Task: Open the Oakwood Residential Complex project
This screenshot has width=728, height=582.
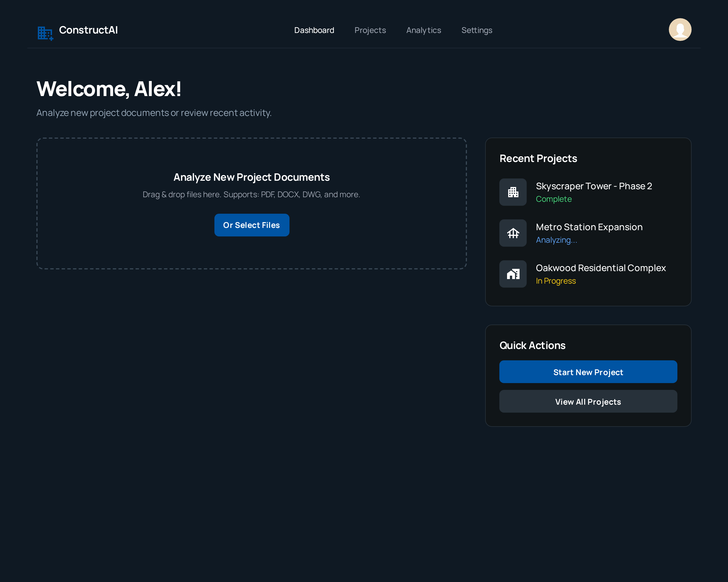Action: [600, 267]
